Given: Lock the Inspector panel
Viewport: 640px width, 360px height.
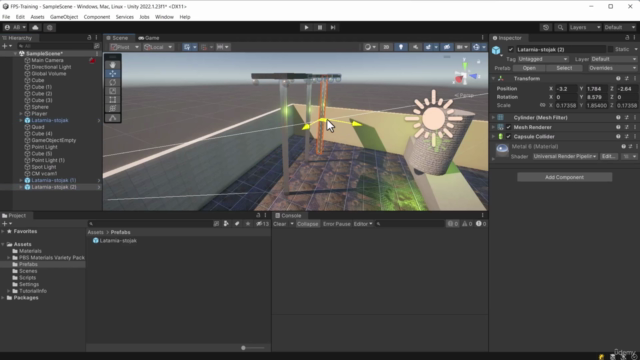Looking at the screenshot, I should point(627,38).
